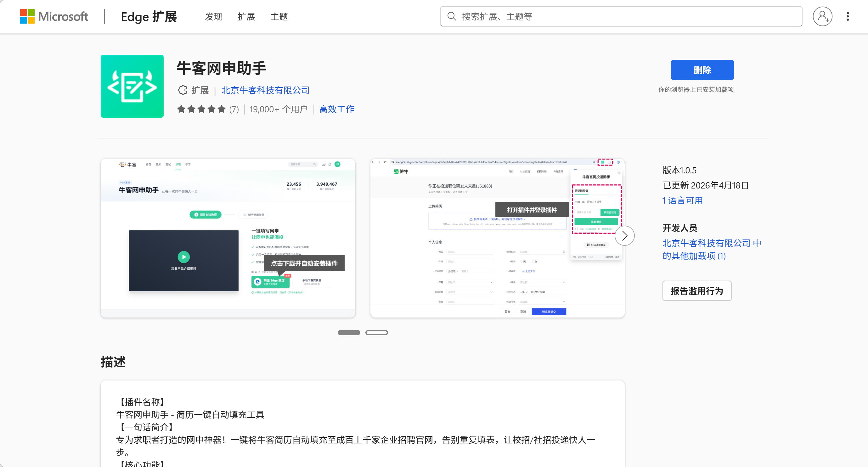Click the Microsoft logo
868x467 pixels.
(54, 16)
